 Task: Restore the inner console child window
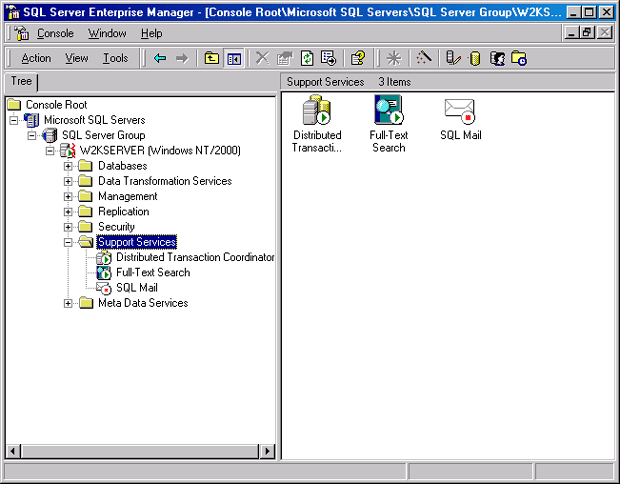pos(587,32)
